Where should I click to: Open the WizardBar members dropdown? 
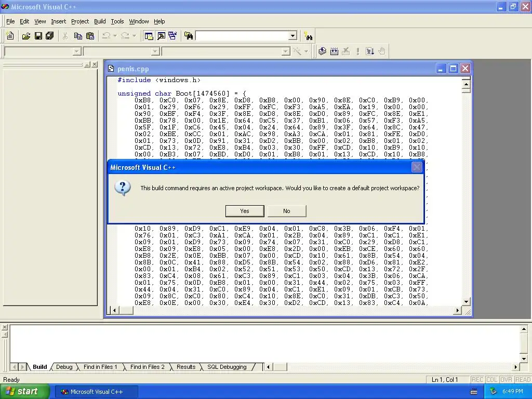(x=286, y=51)
